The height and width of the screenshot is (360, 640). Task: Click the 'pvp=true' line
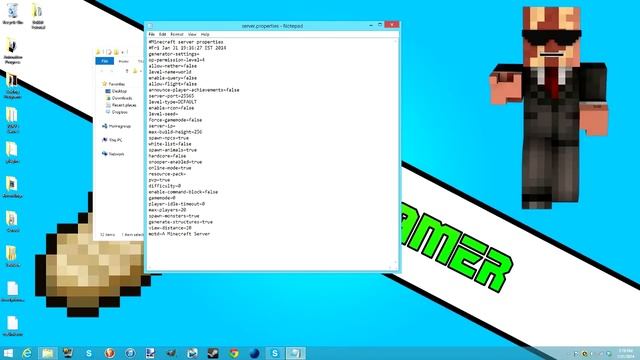click(x=159, y=180)
